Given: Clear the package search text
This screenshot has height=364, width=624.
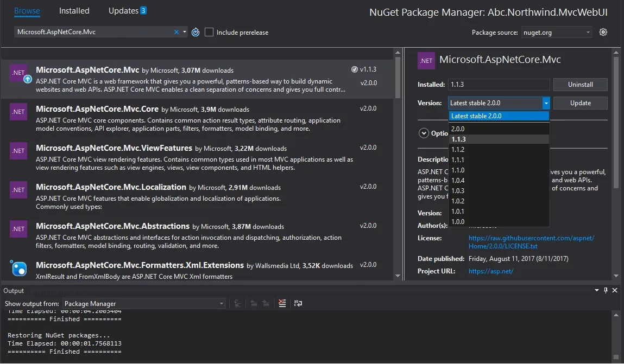Looking at the screenshot, I should pyautogui.click(x=176, y=32).
